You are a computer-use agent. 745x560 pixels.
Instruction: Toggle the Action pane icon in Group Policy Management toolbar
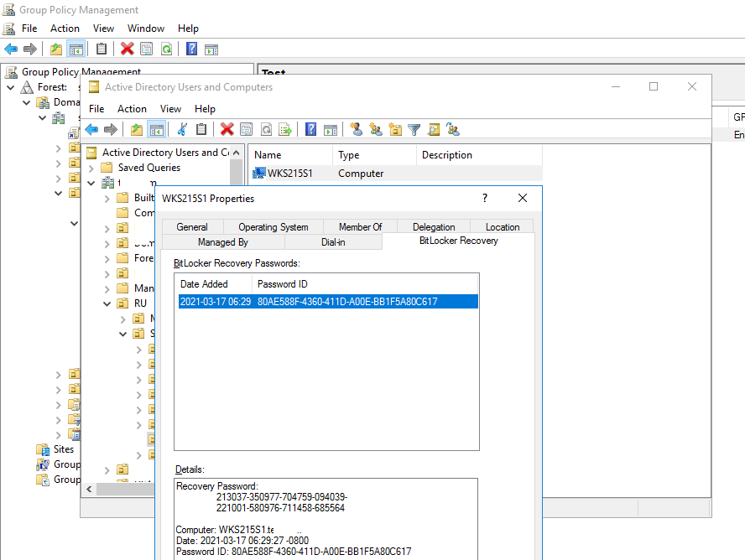tap(211, 49)
